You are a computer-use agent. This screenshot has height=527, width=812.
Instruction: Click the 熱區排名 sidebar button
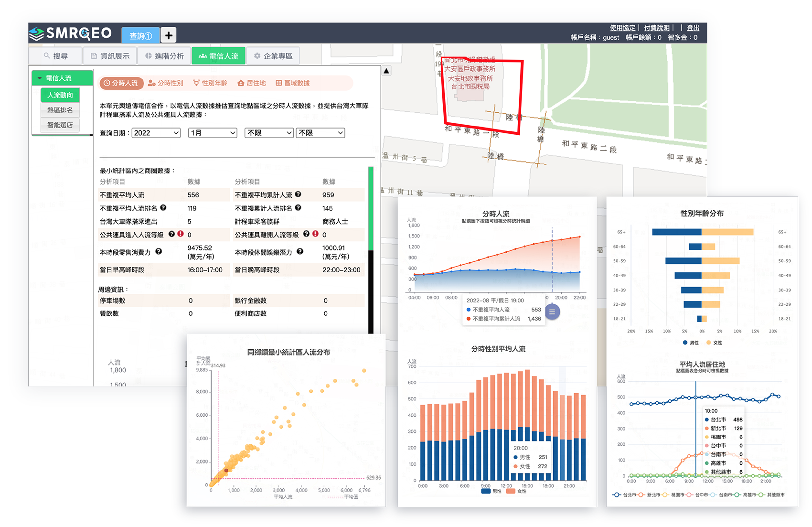point(60,110)
